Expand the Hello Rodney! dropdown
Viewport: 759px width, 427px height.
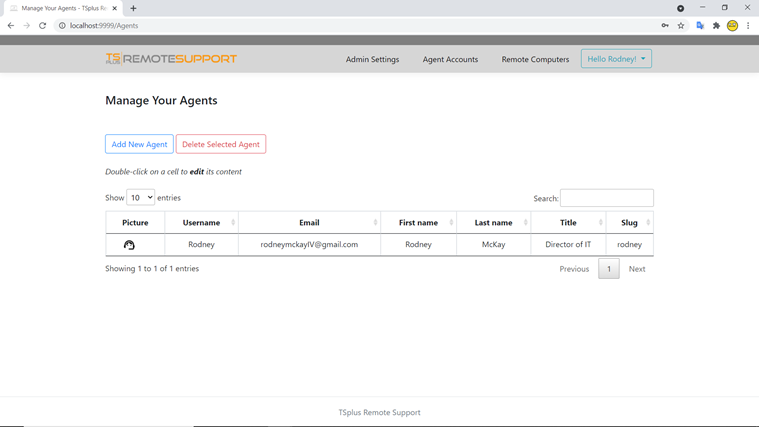616,59
